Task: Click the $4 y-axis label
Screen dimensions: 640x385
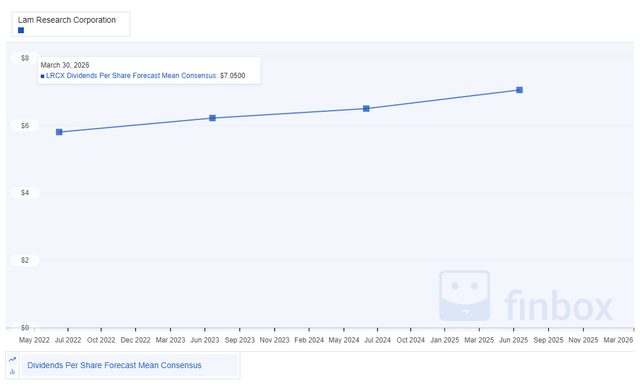Action: [x=25, y=193]
